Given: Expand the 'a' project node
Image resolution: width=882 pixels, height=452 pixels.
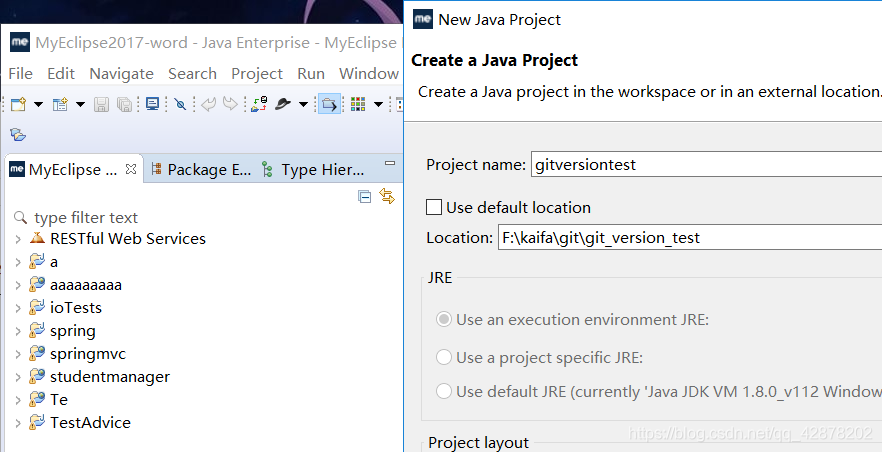Looking at the screenshot, I should coord(19,262).
